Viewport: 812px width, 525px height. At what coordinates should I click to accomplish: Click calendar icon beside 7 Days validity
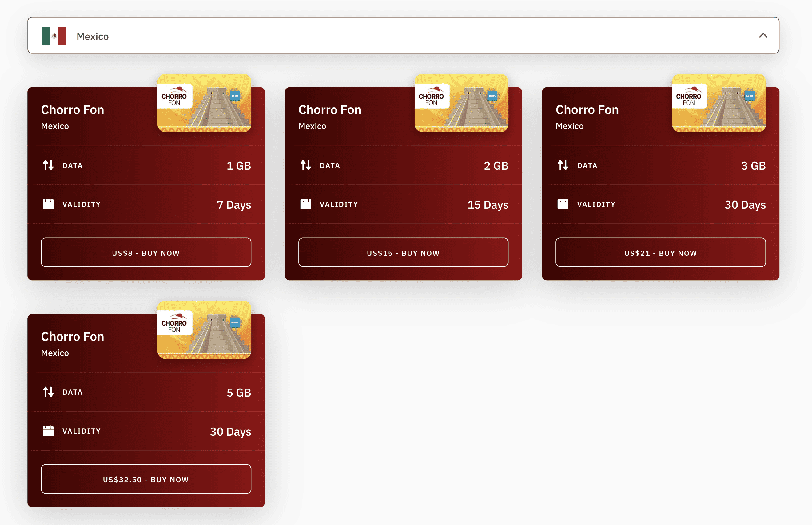[48, 204]
